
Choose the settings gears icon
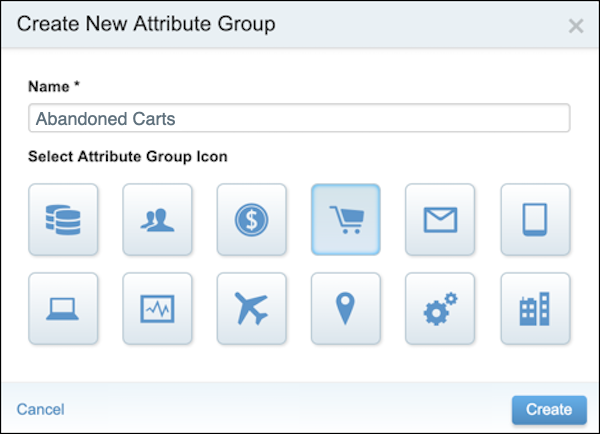coord(440,308)
